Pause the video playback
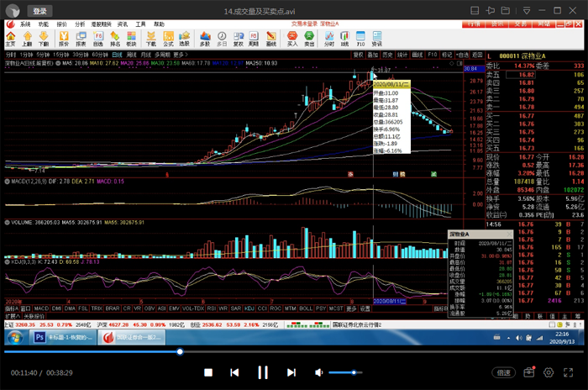Screen dimensions: 588x390 coord(262,372)
